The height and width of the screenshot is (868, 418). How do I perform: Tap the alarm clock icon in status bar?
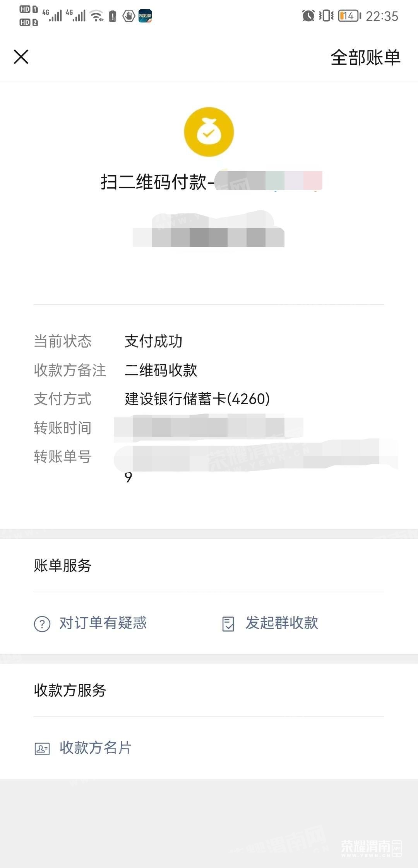(308, 16)
